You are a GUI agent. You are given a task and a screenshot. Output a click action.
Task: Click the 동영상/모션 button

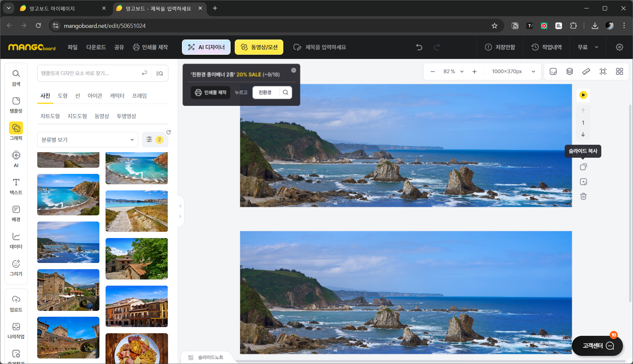tap(259, 47)
